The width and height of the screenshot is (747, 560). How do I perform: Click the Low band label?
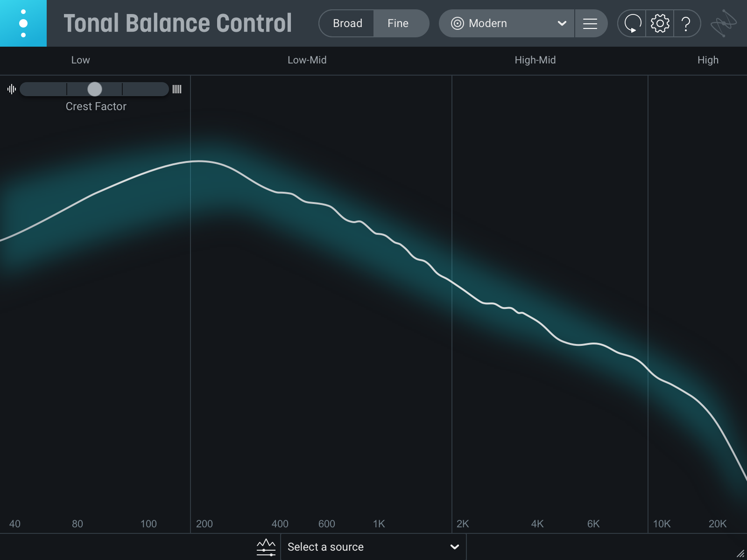[x=80, y=60]
